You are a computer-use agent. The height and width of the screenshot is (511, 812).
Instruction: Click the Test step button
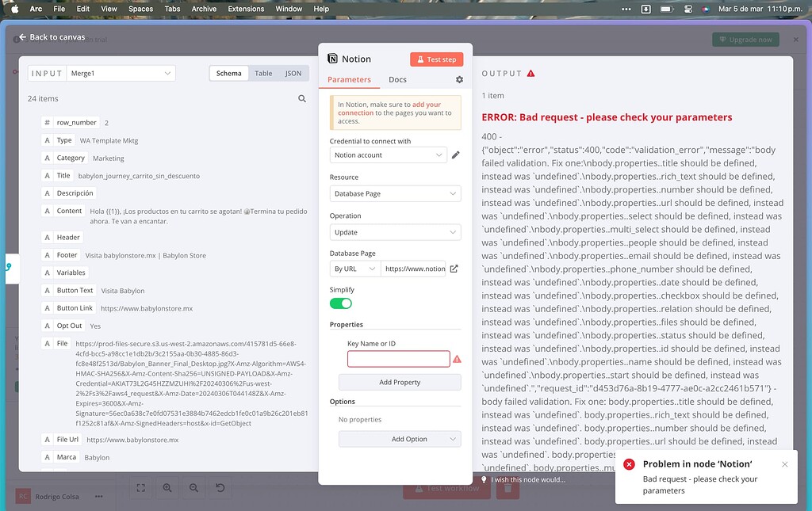(x=439, y=59)
